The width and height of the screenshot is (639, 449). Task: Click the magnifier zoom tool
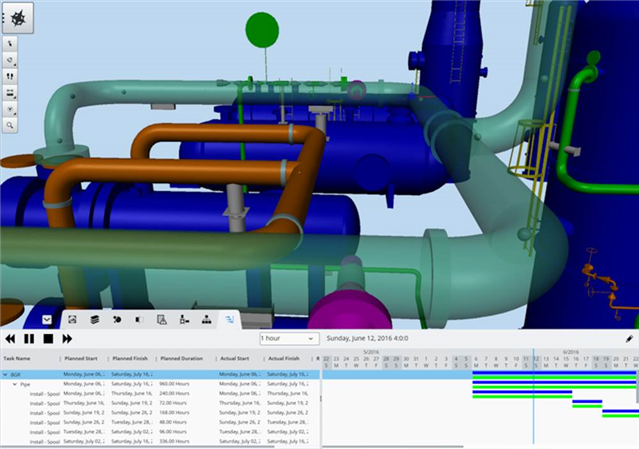tap(10, 125)
